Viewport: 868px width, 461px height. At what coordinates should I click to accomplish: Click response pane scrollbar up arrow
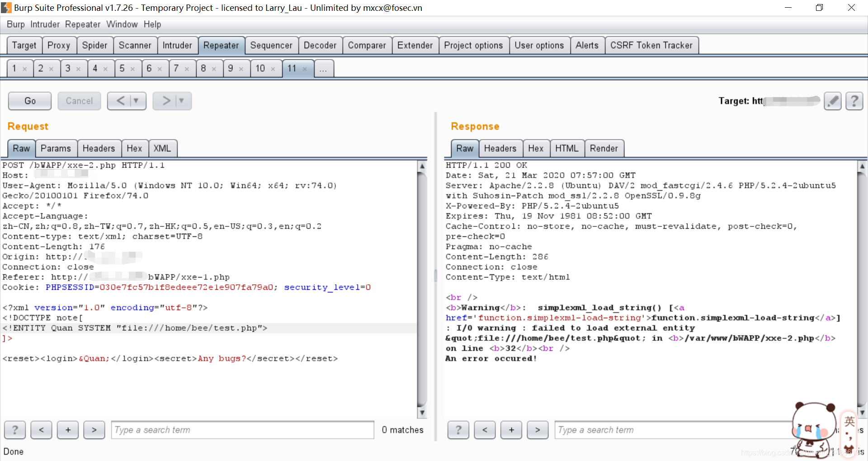click(862, 166)
